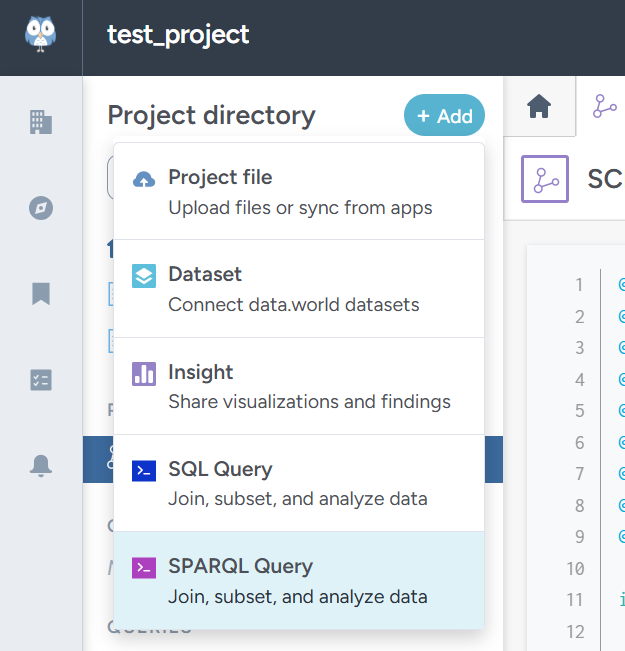
Task: Switch to the query graph tab
Action: (x=604, y=107)
